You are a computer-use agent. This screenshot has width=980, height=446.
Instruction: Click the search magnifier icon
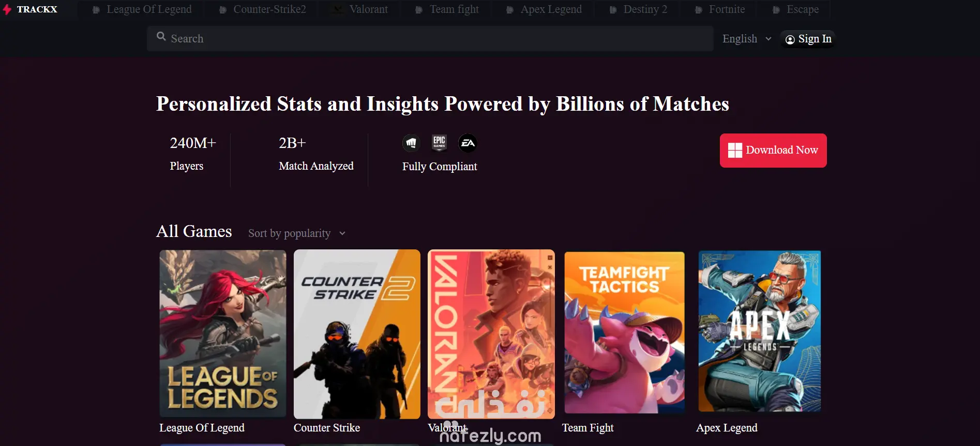coord(161,37)
